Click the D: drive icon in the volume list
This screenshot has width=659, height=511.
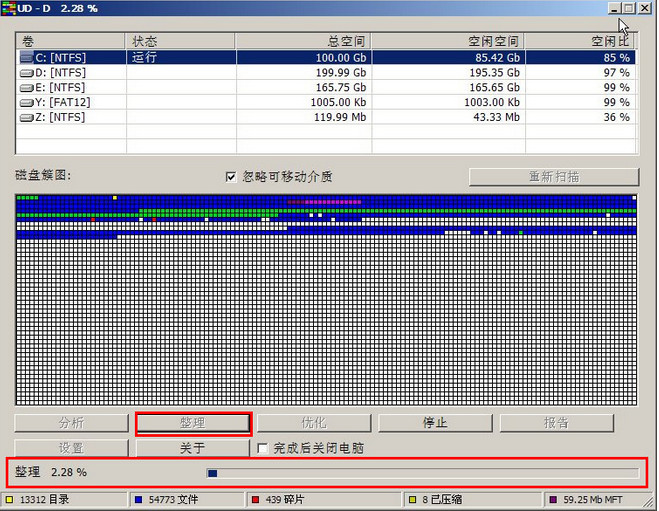(x=27, y=73)
